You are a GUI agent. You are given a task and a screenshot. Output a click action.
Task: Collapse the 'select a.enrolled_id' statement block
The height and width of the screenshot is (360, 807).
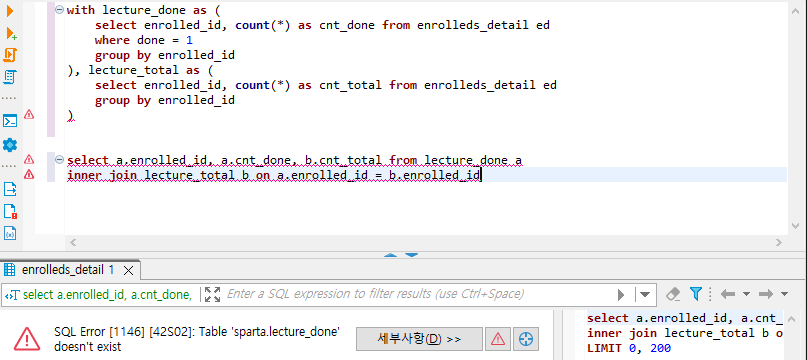tap(60, 160)
